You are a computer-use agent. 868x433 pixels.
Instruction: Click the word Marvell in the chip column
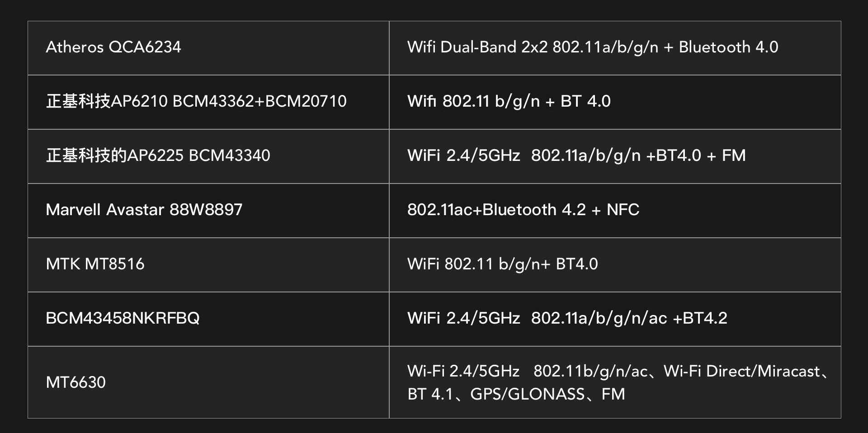tap(73, 210)
